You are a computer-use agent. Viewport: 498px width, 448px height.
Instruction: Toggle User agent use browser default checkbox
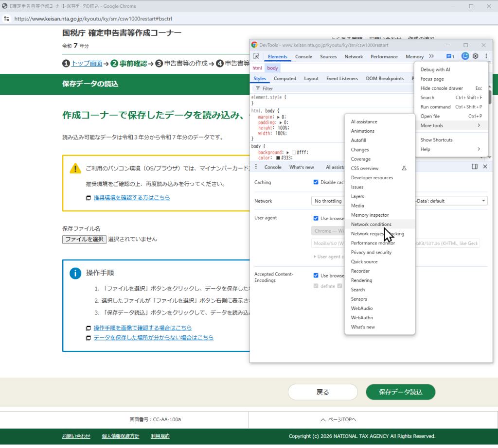pyautogui.click(x=316, y=218)
